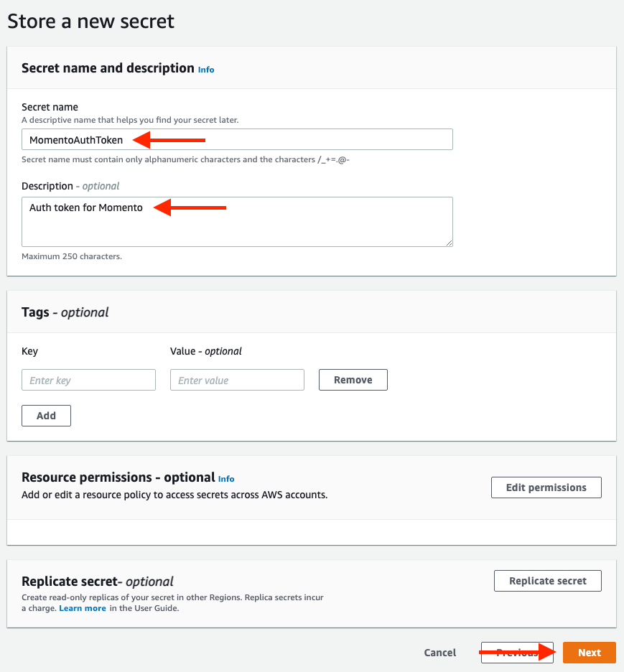Open the Learn more link in Replicate secret
Screen dimensions: 624x672
coord(82,607)
